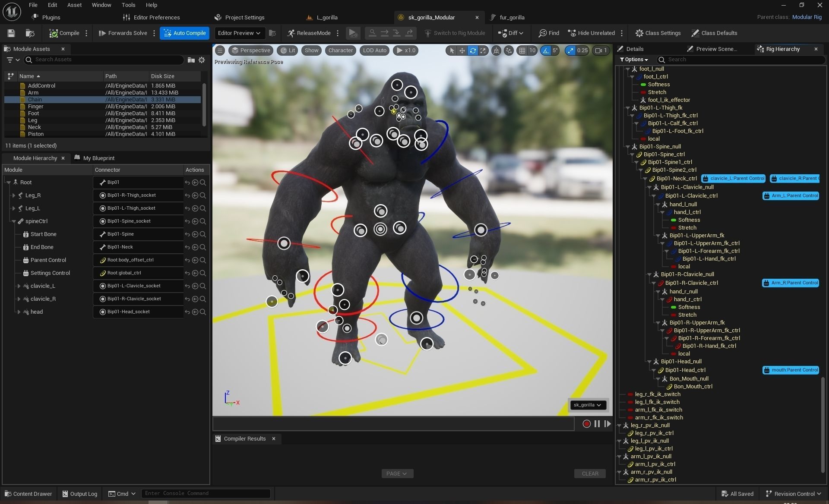Open Module Assets settings gear
The height and width of the screenshot is (504, 829).
click(202, 60)
